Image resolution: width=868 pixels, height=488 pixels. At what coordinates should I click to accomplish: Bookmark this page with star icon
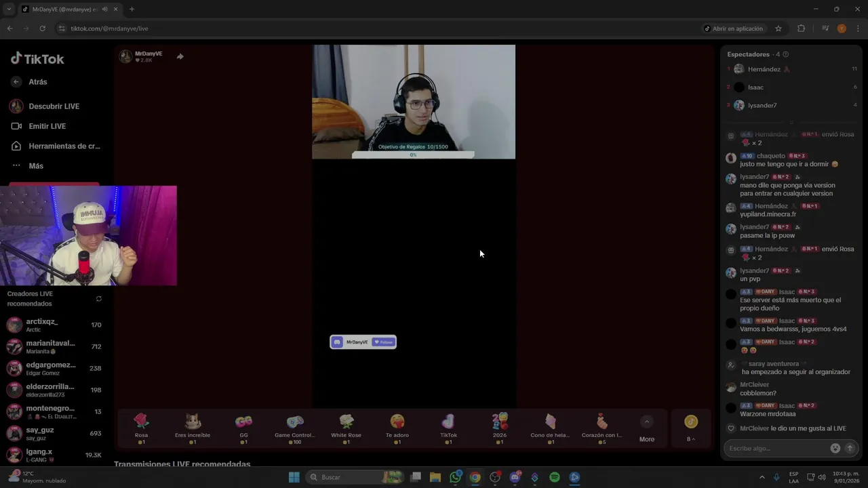pyautogui.click(x=778, y=28)
